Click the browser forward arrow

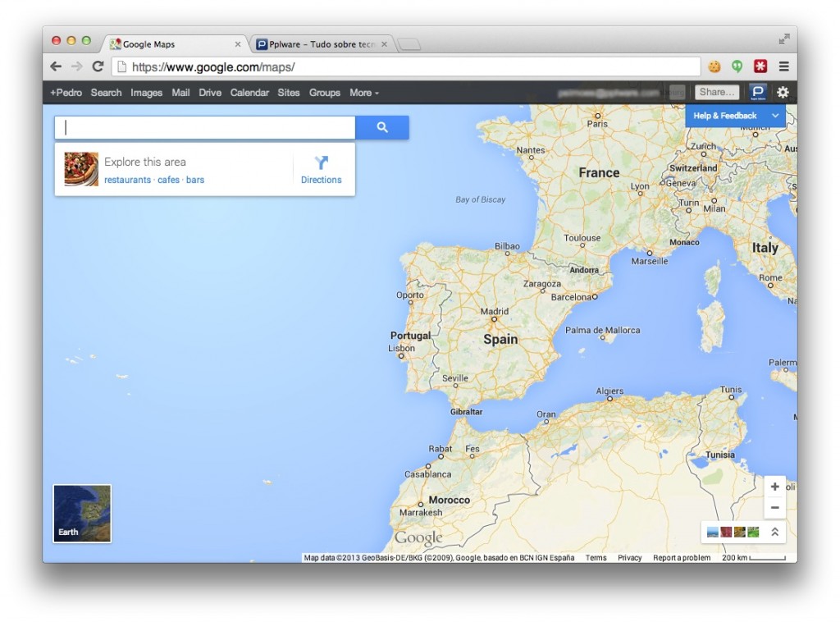76,66
